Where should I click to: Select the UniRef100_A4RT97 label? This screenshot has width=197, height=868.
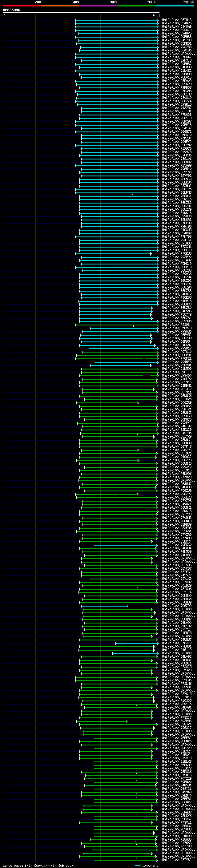[177, 426]
